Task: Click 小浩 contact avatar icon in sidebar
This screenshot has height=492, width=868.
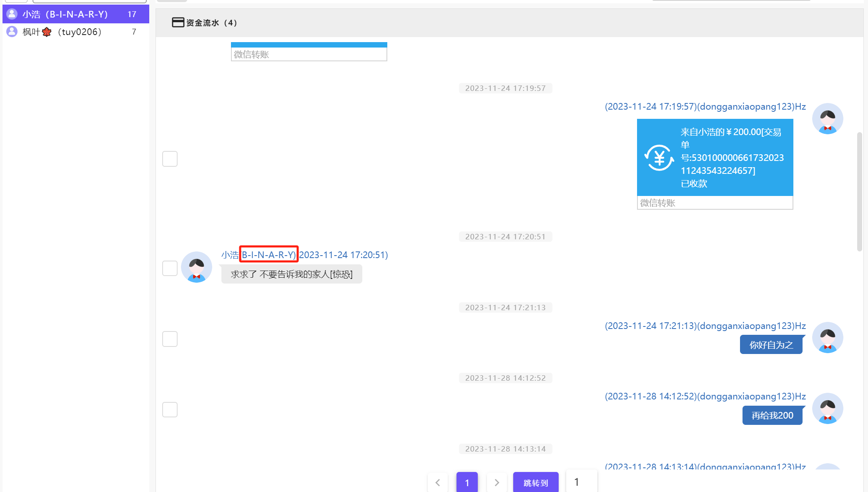Action: coord(12,14)
